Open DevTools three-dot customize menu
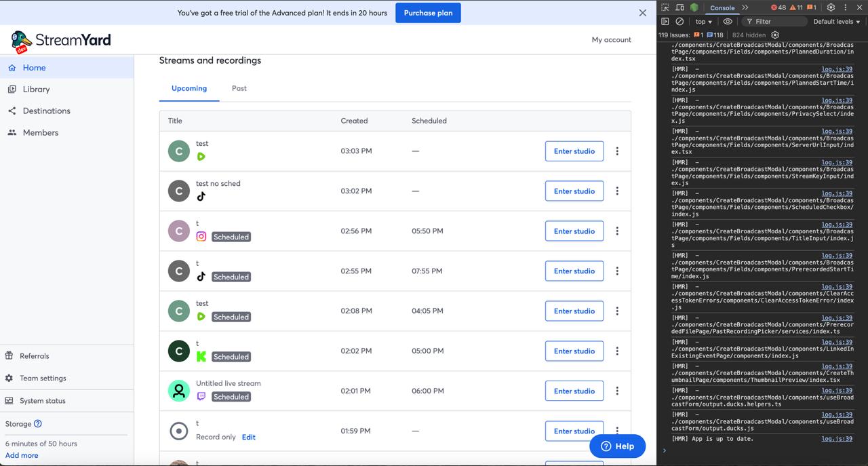Viewport: 868px width, 466px height. 845,7
